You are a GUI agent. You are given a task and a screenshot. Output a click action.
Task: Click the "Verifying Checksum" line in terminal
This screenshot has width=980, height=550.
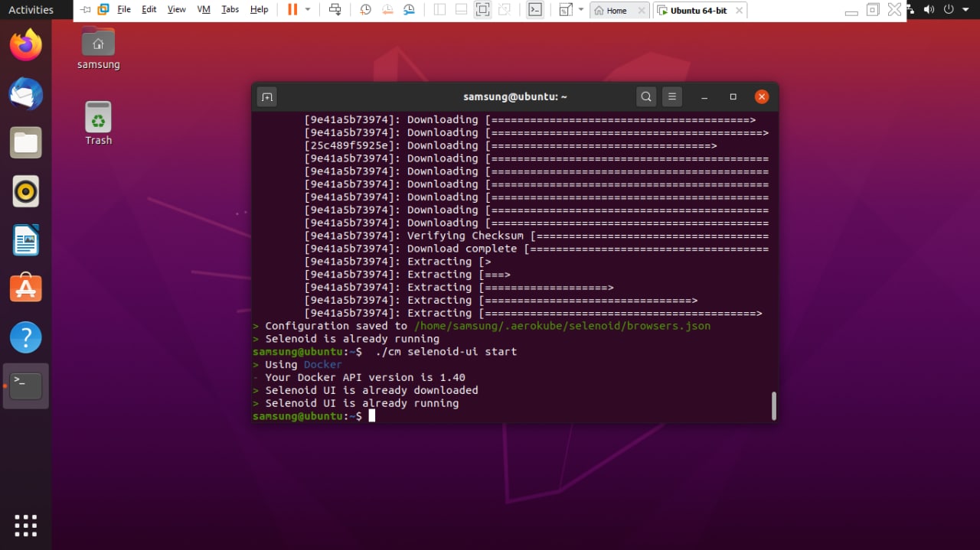pyautogui.click(x=537, y=236)
